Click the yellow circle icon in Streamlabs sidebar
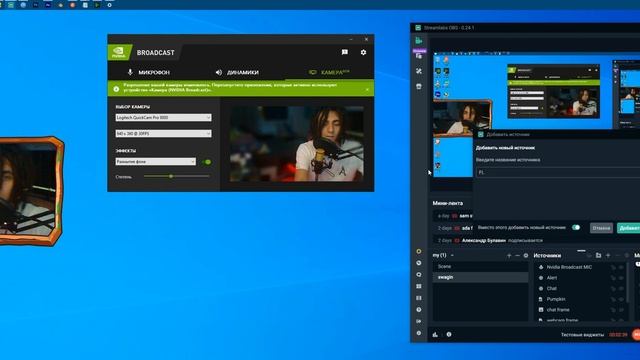This screenshot has height=360, width=640. pyautogui.click(x=419, y=251)
